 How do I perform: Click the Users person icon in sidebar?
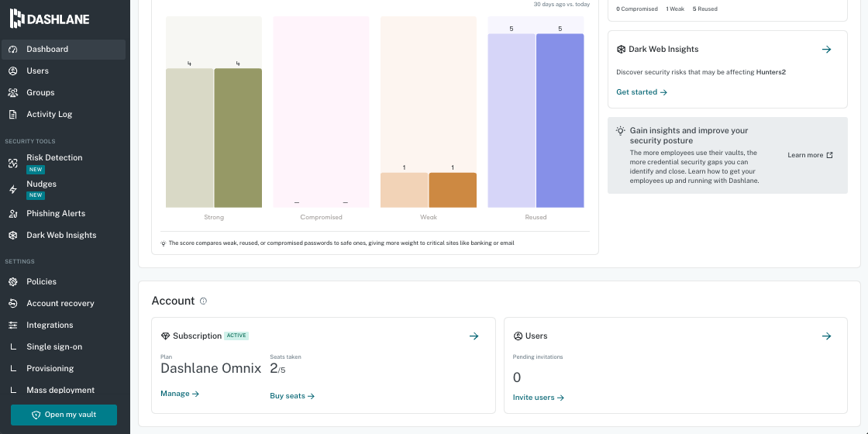13,71
